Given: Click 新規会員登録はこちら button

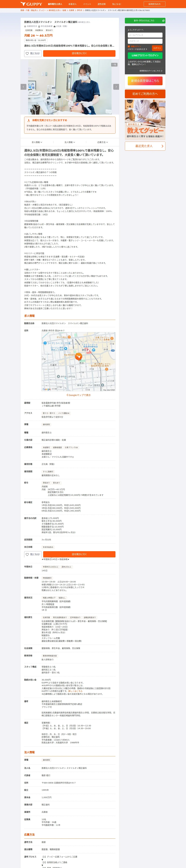Looking at the screenshot, I should (145, 81).
